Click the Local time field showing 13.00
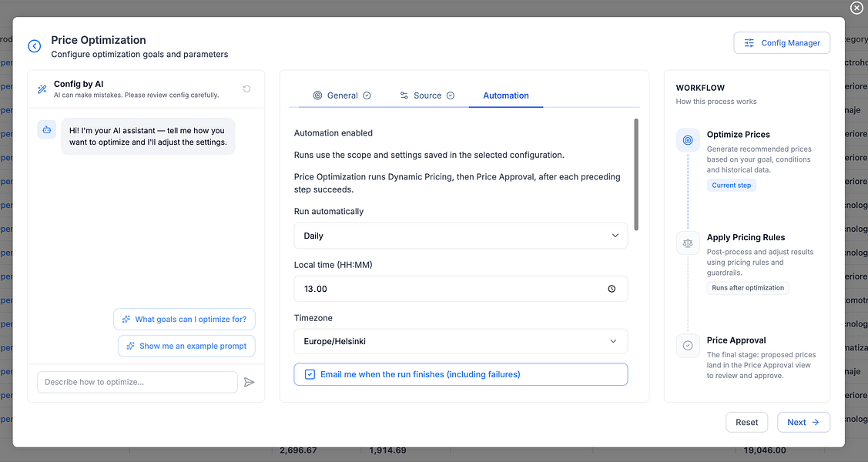868x462 pixels. tap(461, 289)
